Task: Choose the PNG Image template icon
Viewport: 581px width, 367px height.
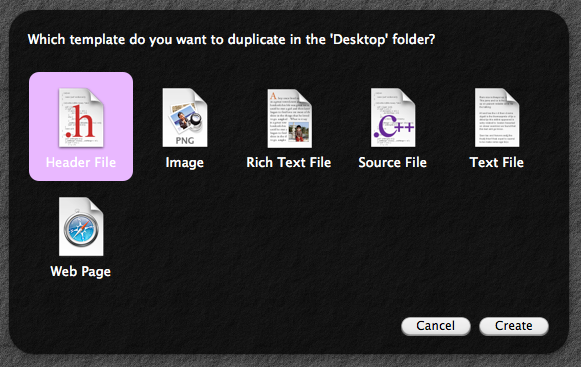Action: point(185,118)
